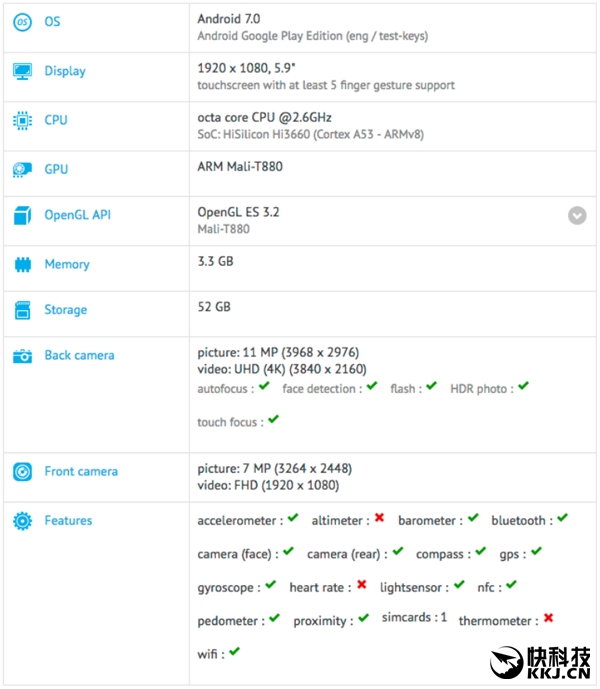Click the Back camera icon
600x689 pixels.
(22, 356)
